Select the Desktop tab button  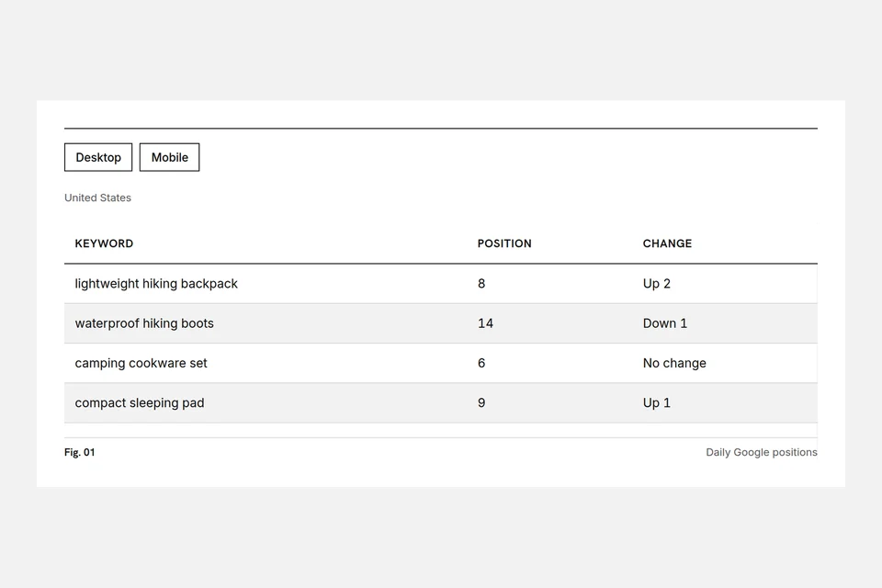coord(98,157)
